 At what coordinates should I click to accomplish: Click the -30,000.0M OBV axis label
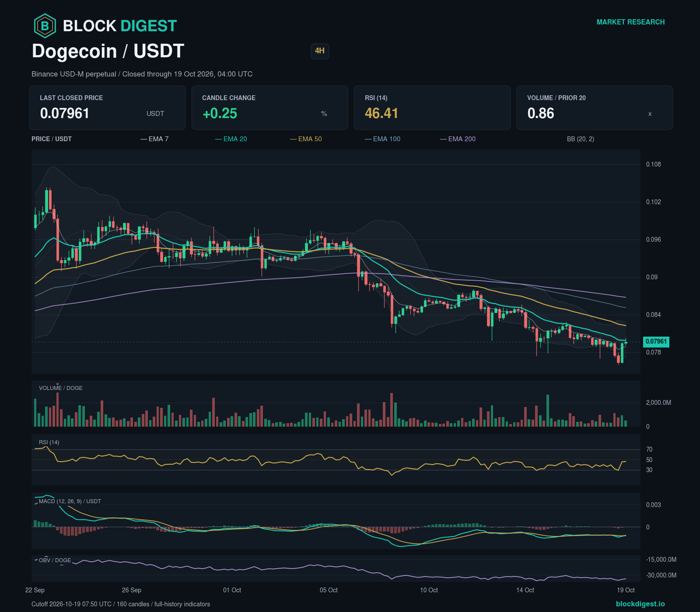661,575
